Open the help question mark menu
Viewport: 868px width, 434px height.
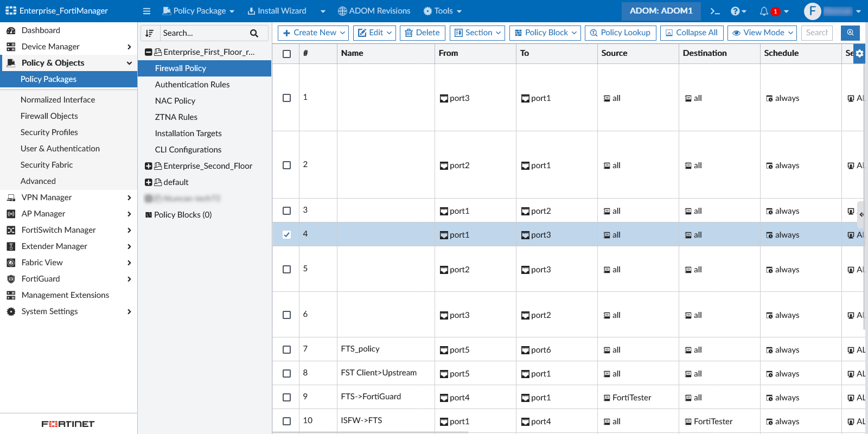click(x=736, y=11)
